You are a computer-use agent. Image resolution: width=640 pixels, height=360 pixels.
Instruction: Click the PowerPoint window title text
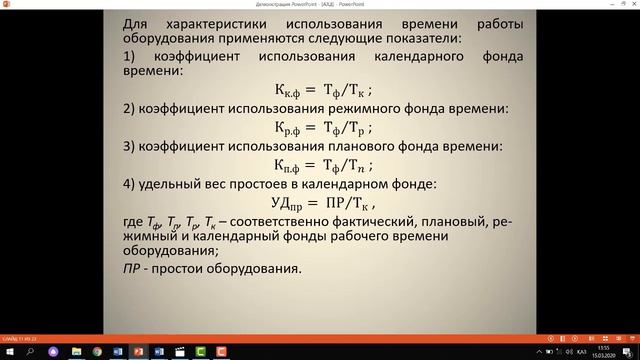(310, 4)
